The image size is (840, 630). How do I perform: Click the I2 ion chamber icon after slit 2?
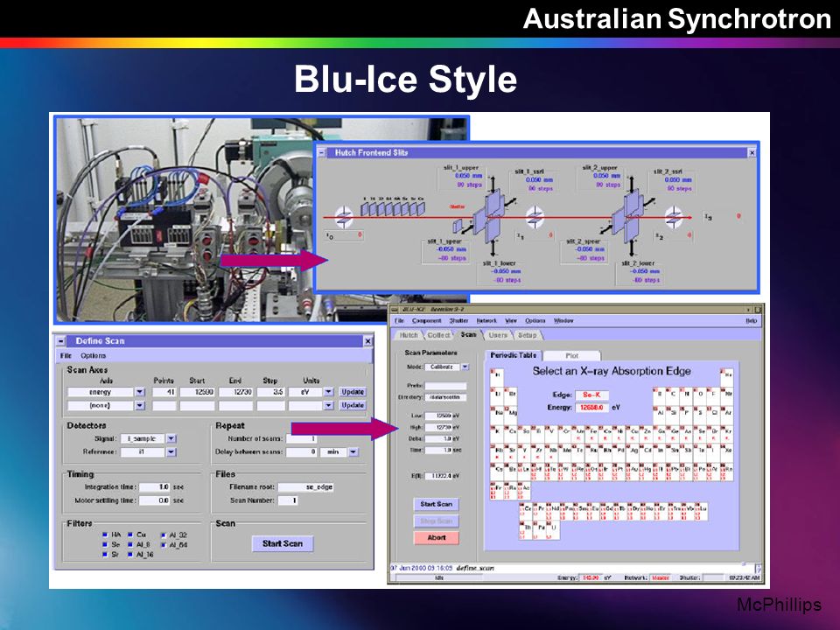tap(674, 217)
